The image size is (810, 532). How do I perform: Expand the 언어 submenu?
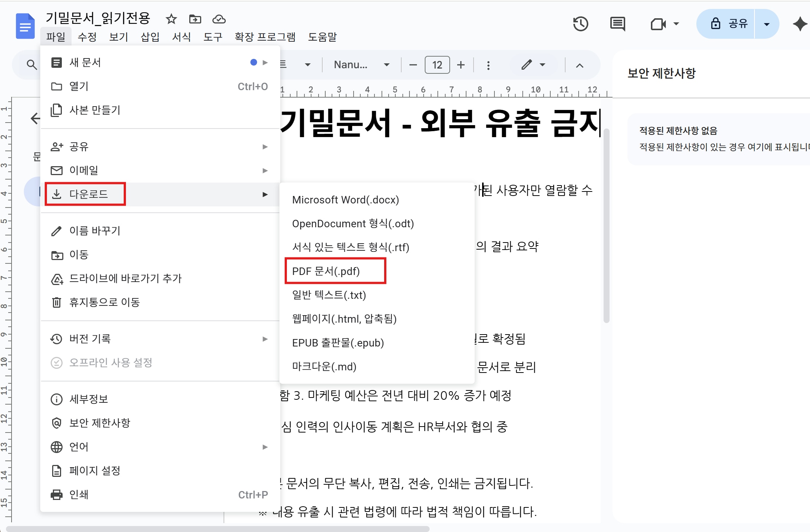(160, 447)
